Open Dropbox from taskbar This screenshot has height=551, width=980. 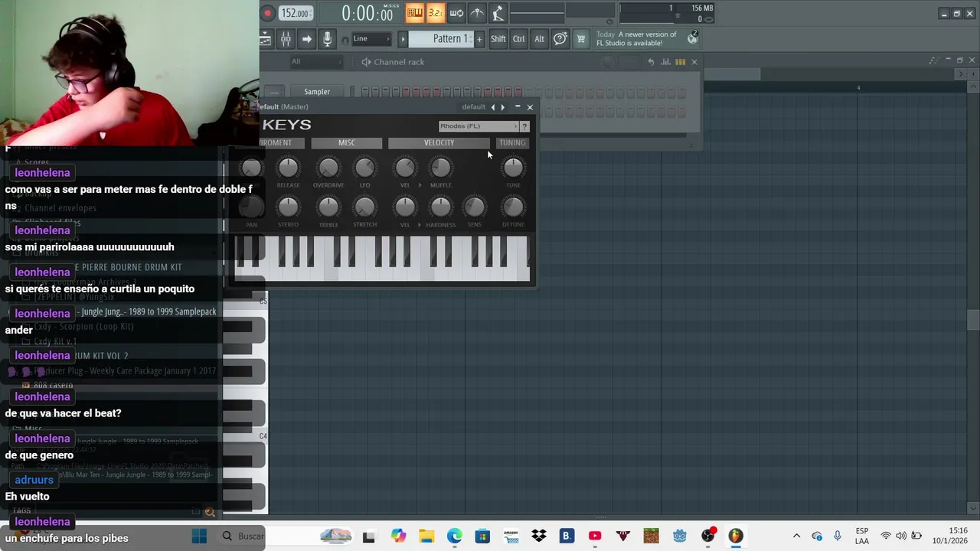click(539, 536)
